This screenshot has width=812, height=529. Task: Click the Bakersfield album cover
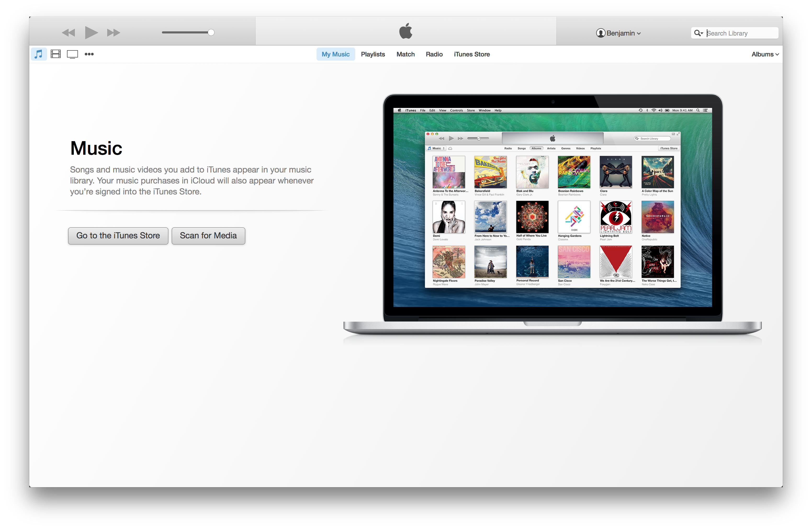490,172
